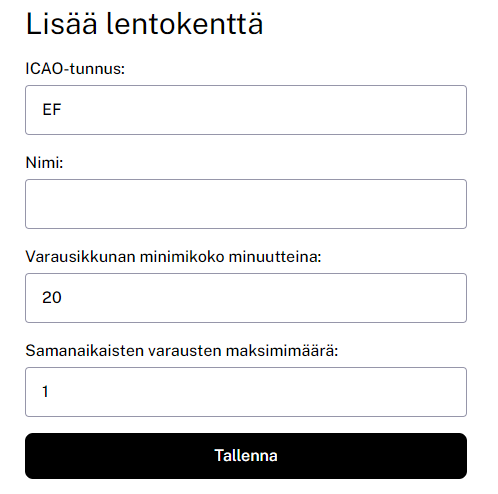The width and height of the screenshot is (498, 494).
Task: Click the word Varausikkunan in the label
Action: click(80, 257)
